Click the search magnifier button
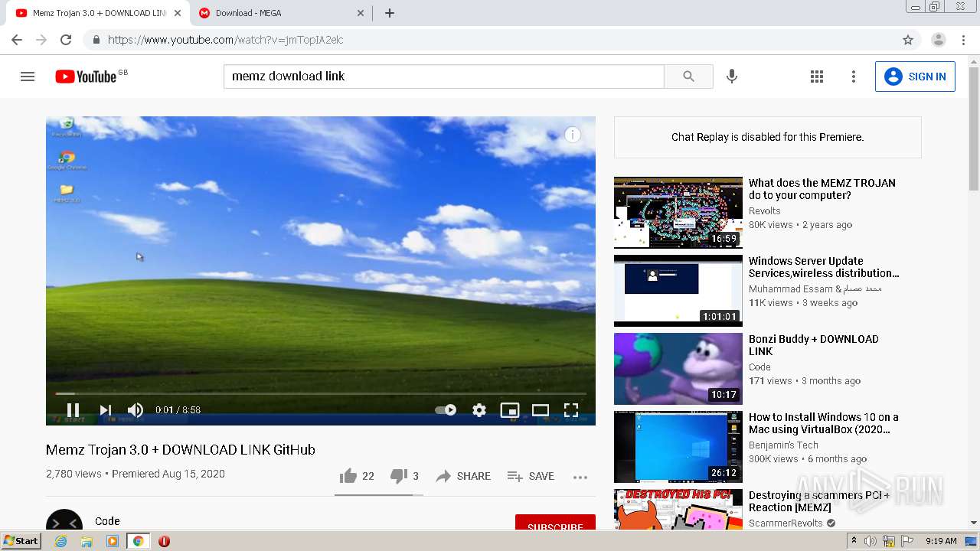This screenshot has width=980, height=551. point(688,77)
